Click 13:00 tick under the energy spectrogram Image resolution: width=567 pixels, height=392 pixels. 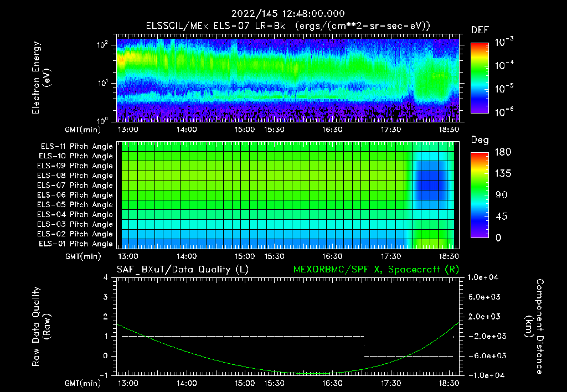(128, 130)
